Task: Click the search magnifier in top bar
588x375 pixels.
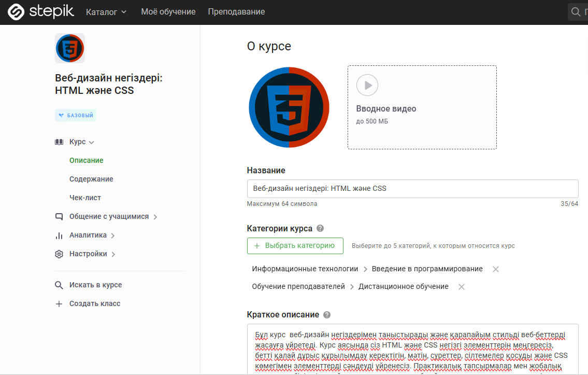Action: tap(575, 12)
